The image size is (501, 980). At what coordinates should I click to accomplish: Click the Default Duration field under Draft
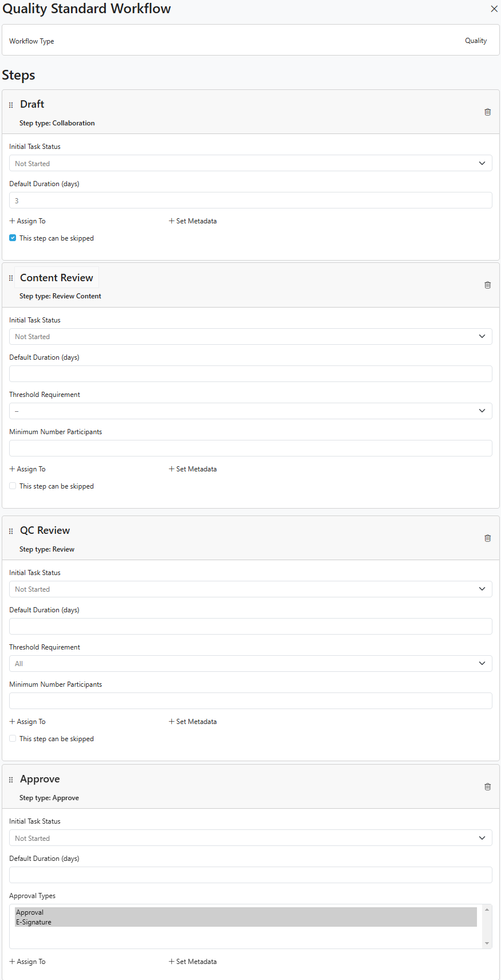(251, 200)
